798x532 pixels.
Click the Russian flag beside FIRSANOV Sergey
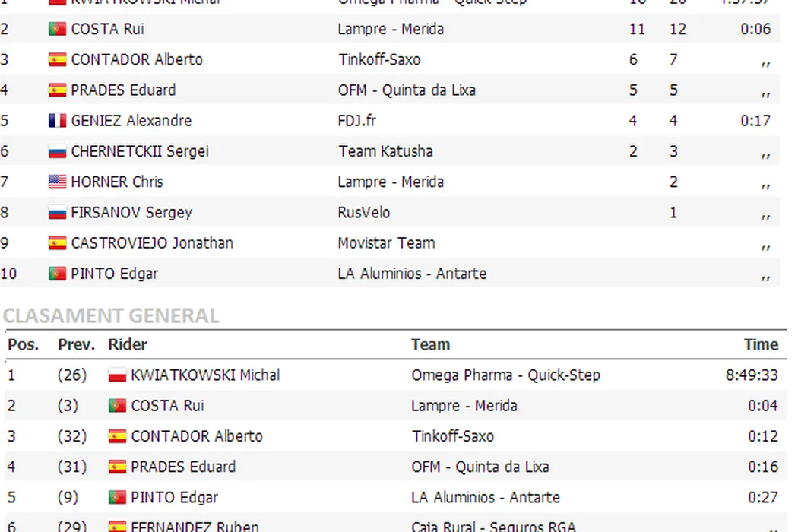57,213
